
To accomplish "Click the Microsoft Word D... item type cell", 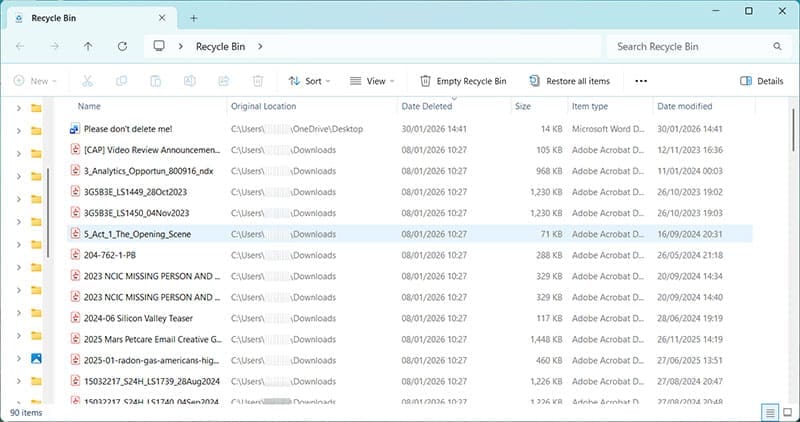I will tap(608, 129).
